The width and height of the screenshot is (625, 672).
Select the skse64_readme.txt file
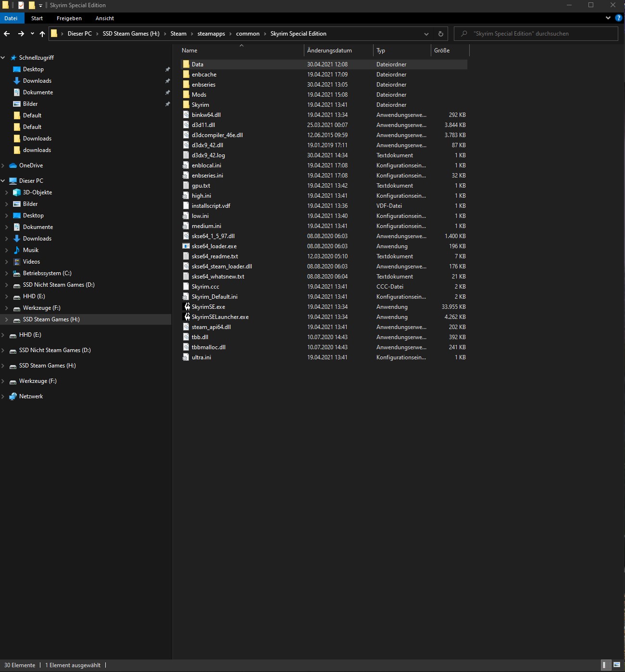click(x=324, y=256)
